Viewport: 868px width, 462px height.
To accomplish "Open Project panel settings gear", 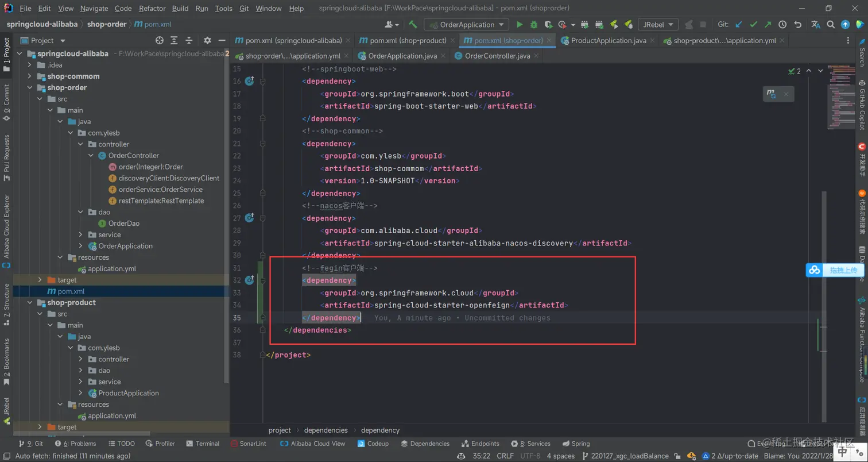I will tap(207, 40).
